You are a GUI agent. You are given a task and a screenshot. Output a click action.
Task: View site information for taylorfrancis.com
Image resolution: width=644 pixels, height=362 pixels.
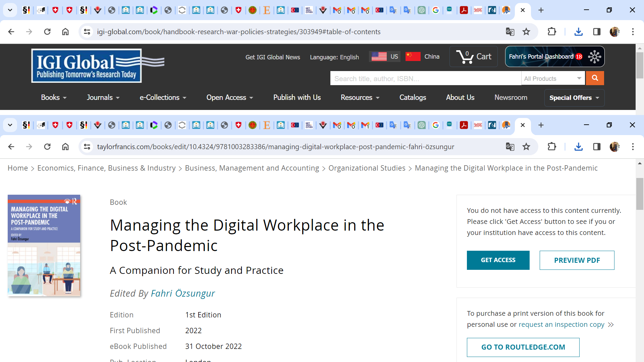point(87,146)
